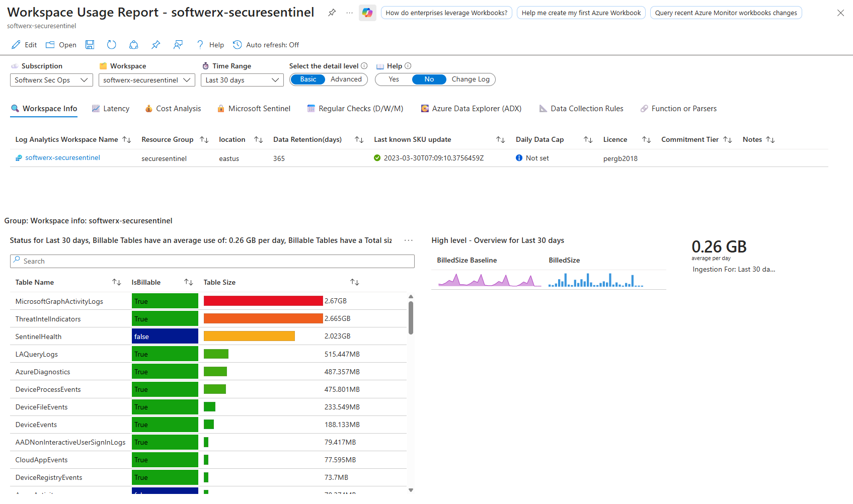The width and height of the screenshot is (853, 504).
Task: Open the Time Range dropdown
Action: [242, 80]
